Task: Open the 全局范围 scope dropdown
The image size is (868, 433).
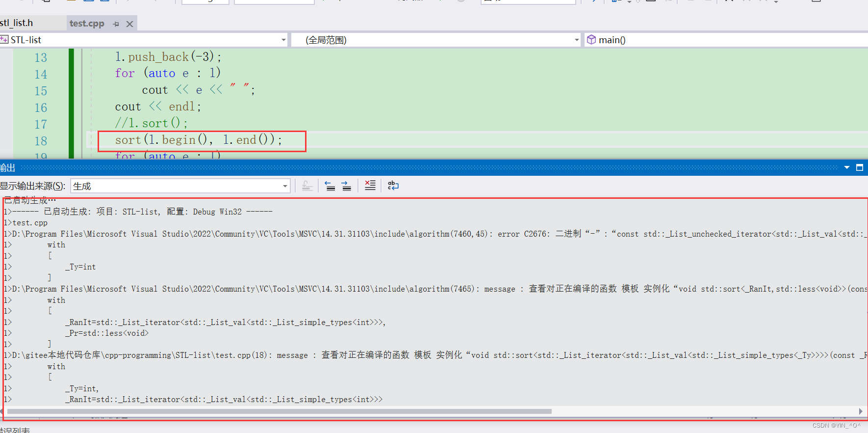Action: tap(577, 40)
